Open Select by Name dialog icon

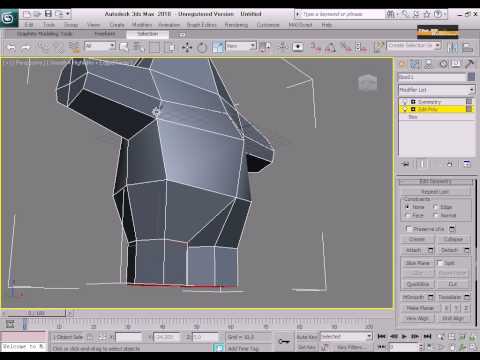tap(139, 47)
